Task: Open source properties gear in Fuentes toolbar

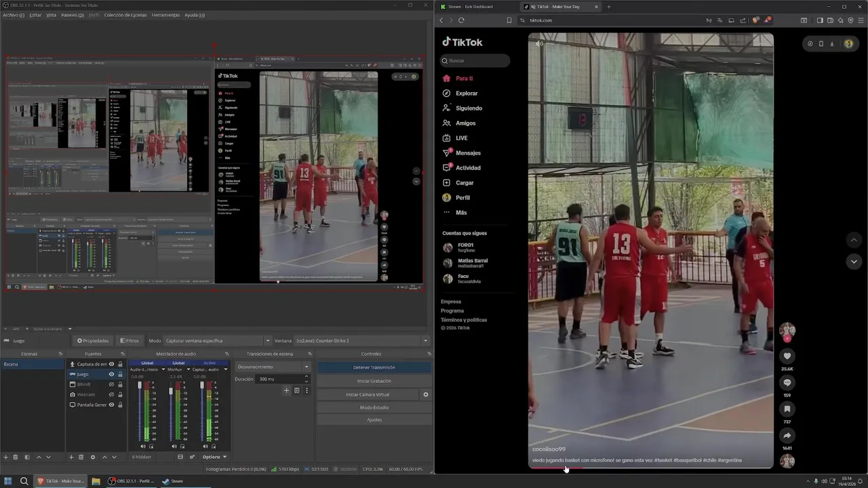Action: [93, 457]
